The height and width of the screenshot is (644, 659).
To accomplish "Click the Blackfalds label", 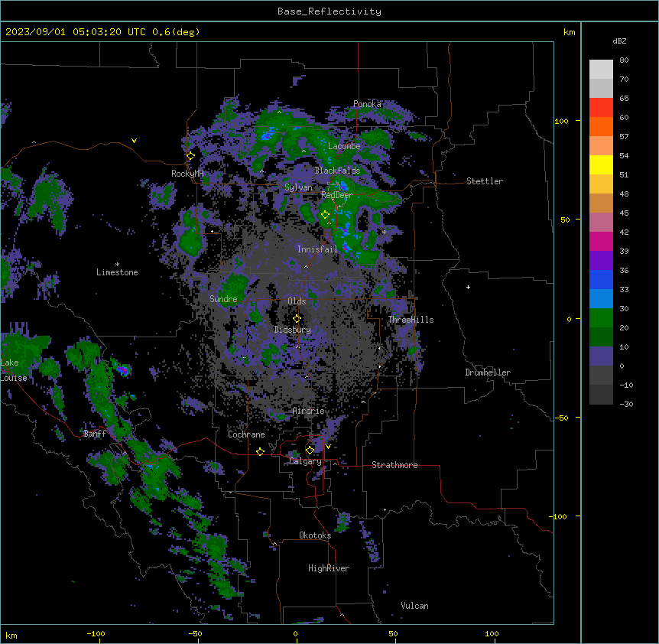I will click(337, 171).
